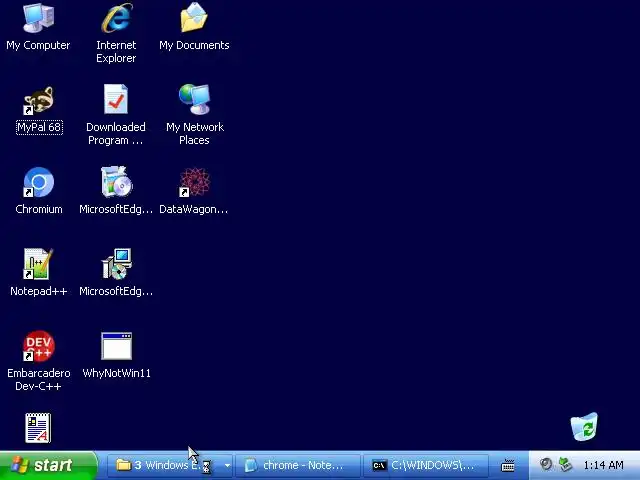Select the My Network Places icon
The height and width of the screenshot is (480, 640).
195,100
